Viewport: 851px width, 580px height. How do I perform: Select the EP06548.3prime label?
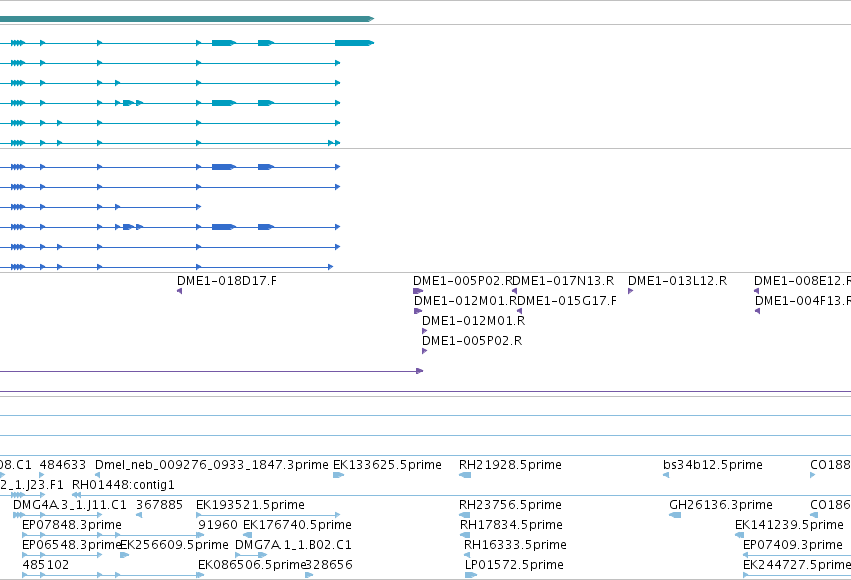71,545
